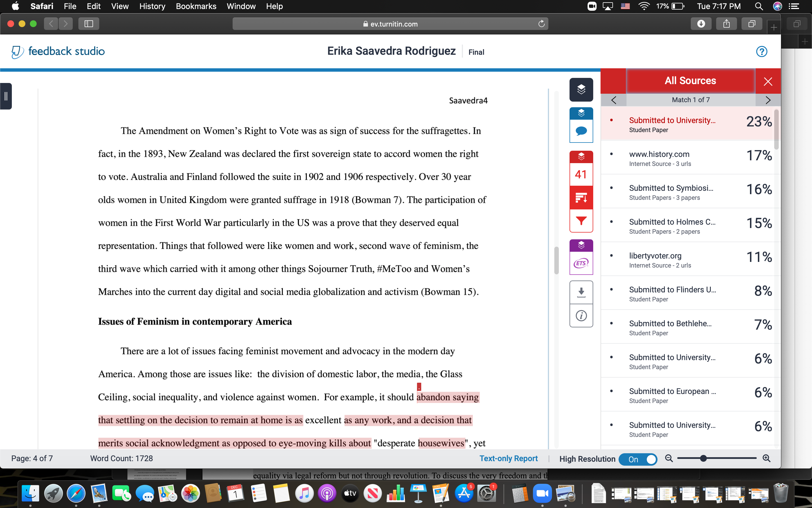Screen dimensions: 812x508
Task: Click the highlighted 'abandon saying' match text
Action: [x=448, y=397]
